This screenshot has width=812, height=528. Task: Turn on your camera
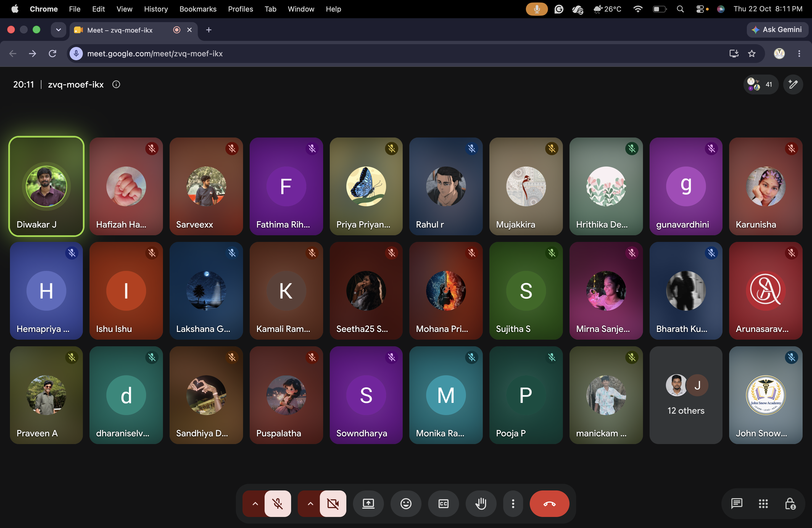pos(333,503)
